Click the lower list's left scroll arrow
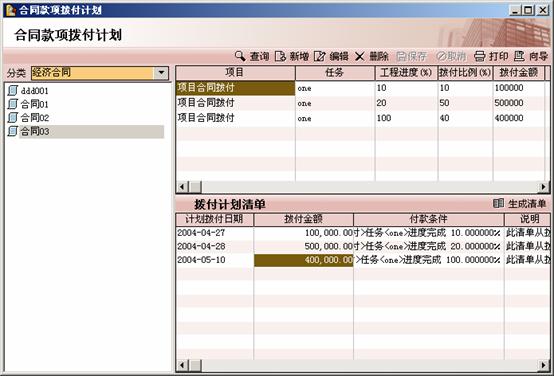The height and width of the screenshot is (376, 554). point(182,365)
